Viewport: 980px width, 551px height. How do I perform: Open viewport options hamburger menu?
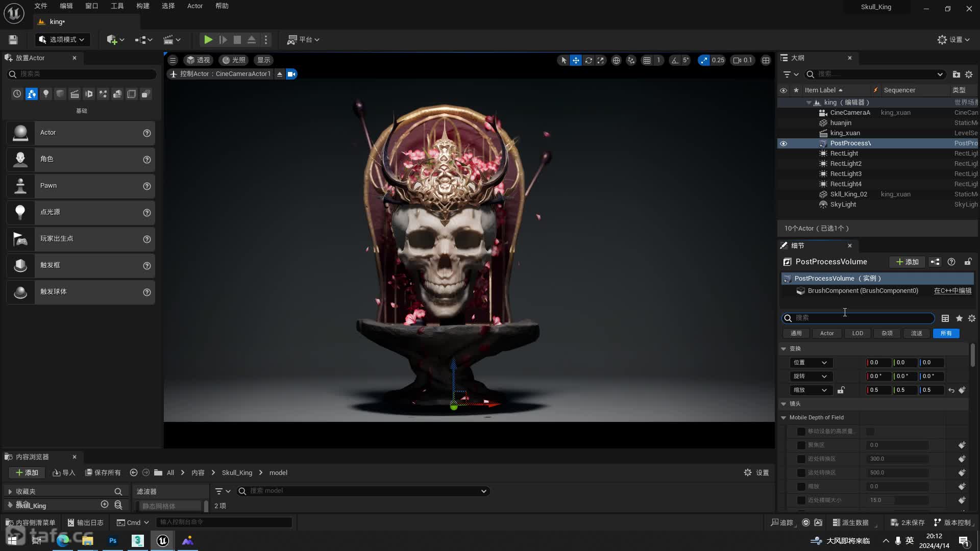pos(173,60)
